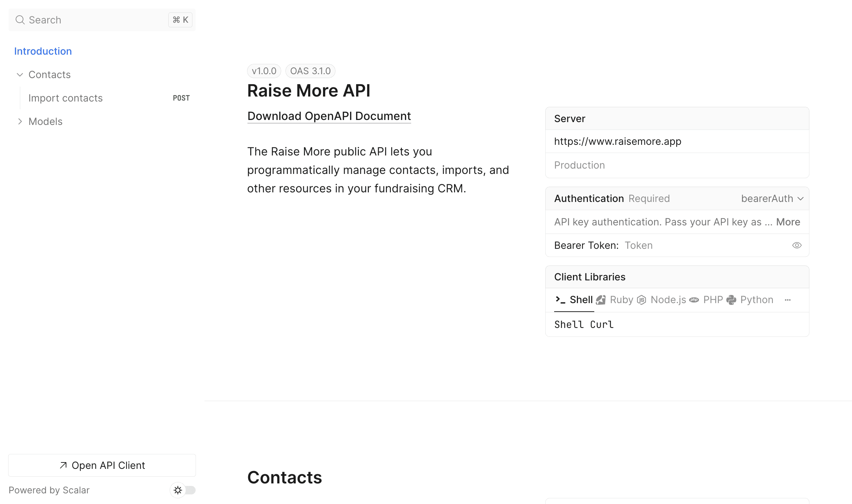852x504 pixels.
Task: Collapse the Contacts section
Action: [20, 75]
